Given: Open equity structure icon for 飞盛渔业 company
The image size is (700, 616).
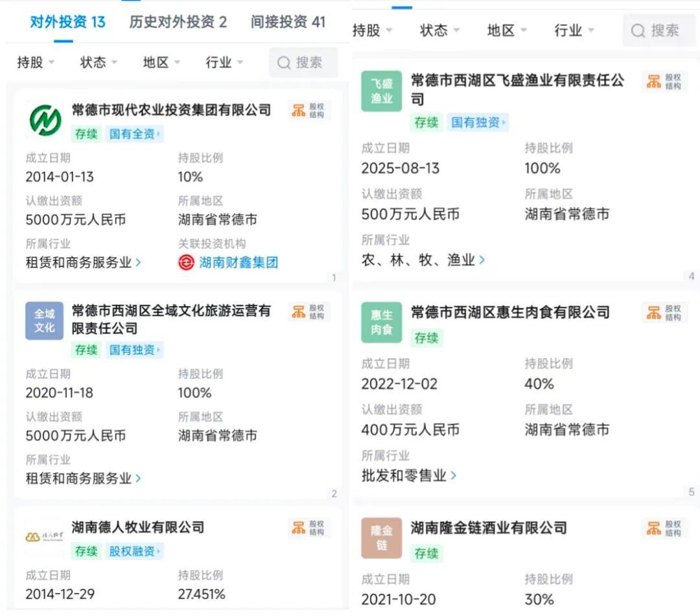Looking at the screenshot, I should [664, 82].
